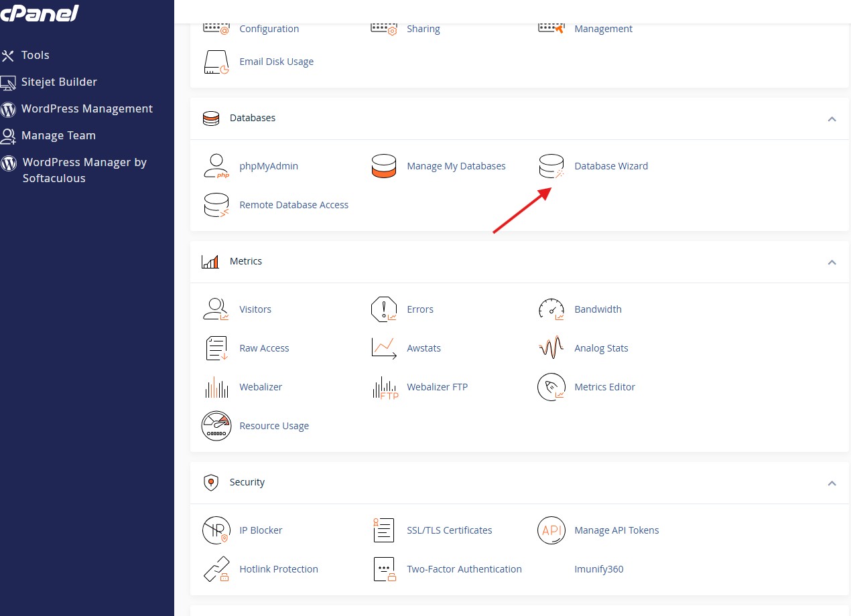Open Sitejet Builder in the sidebar
This screenshot has height=616, width=851.
pos(59,82)
